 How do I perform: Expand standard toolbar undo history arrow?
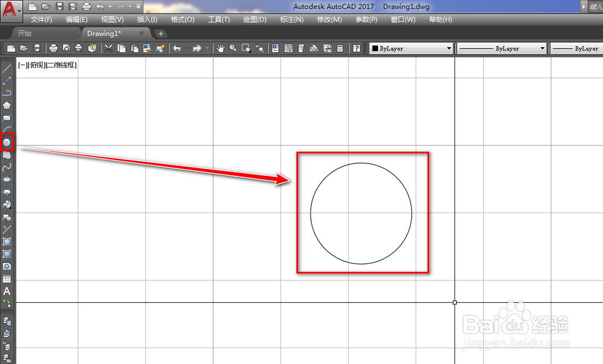(187, 48)
